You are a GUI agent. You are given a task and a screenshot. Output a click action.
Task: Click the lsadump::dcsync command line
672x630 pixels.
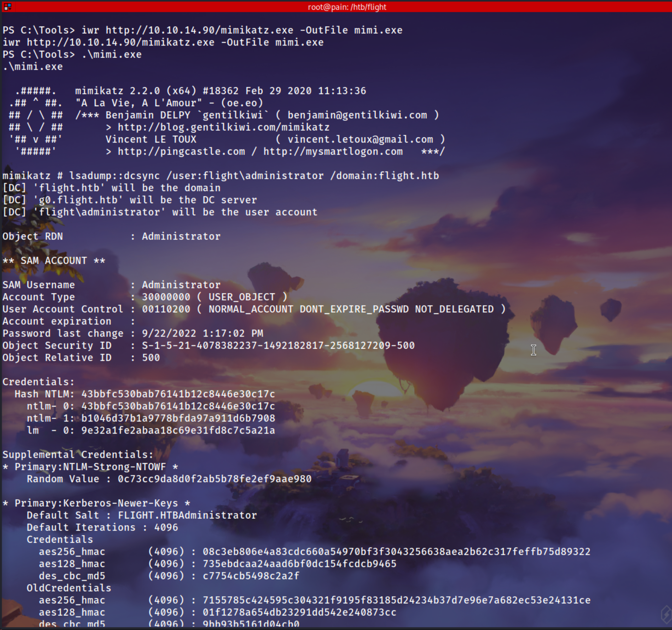tap(253, 176)
